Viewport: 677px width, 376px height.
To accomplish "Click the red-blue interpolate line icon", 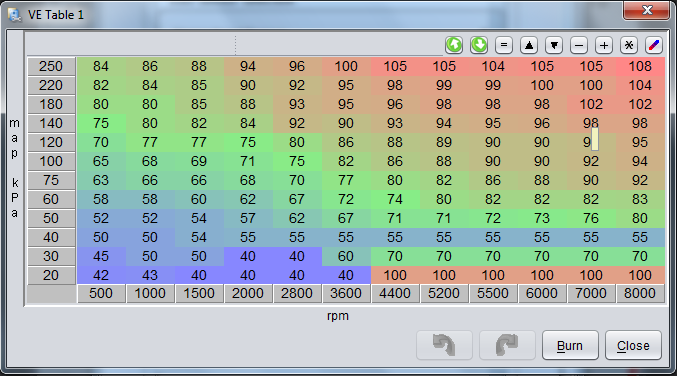I will (x=654, y=45).
